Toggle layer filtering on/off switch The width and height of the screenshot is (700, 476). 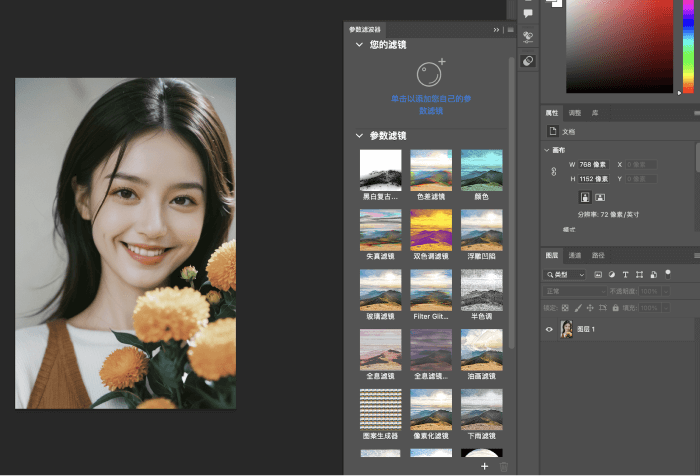click(x=668, y=274)
